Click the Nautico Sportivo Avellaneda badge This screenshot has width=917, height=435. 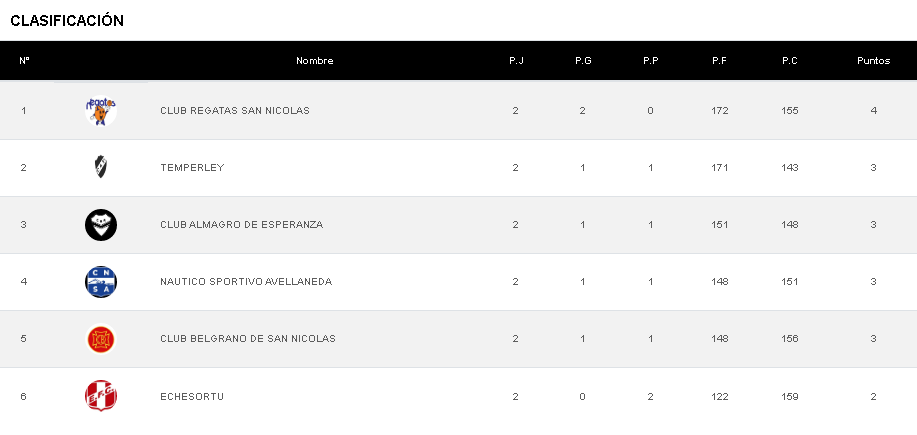click(x=101, y=282)
